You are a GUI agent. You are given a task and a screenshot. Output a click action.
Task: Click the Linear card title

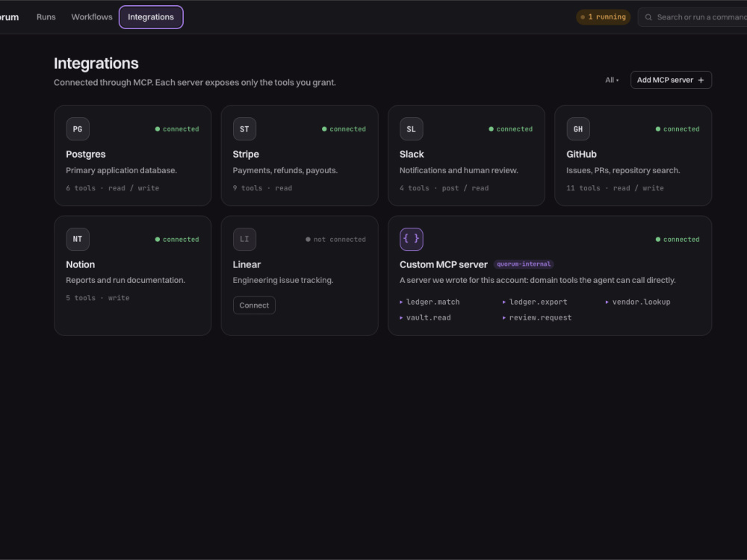[247, 264]
